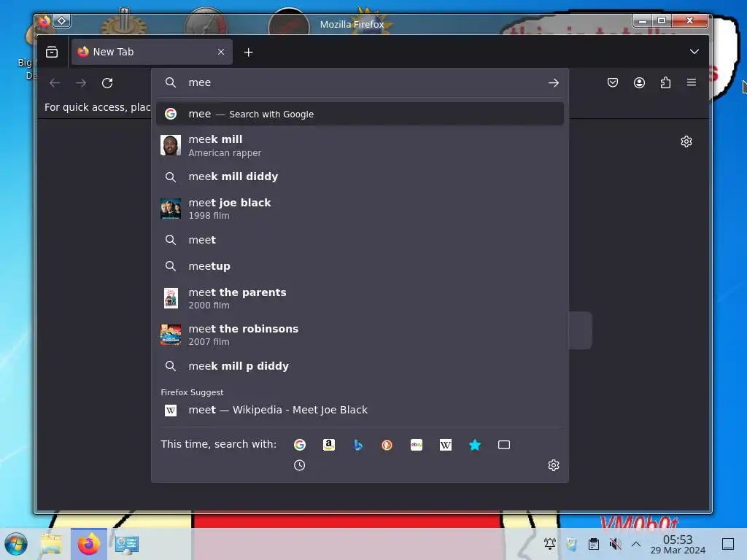Toggle the muted volume tray icon

click(616, 544)
